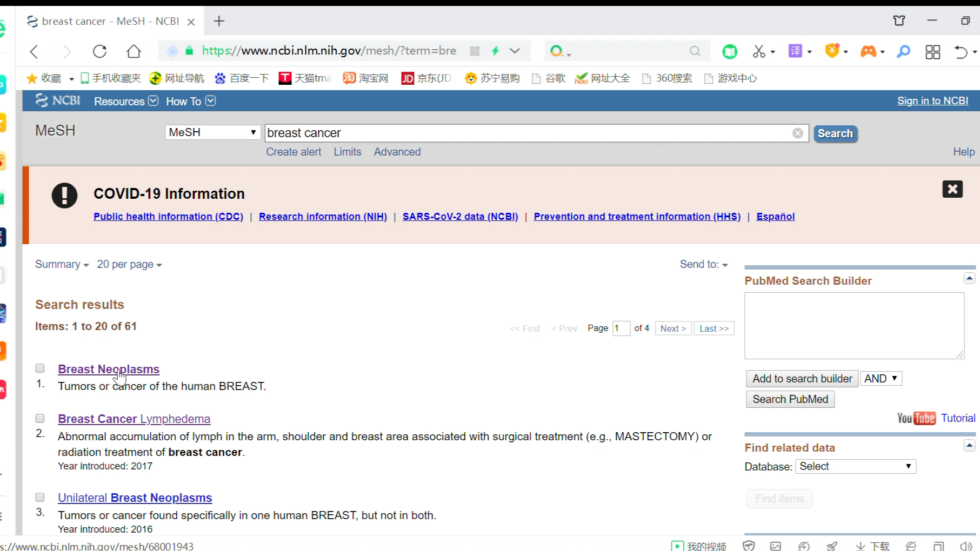Expand the address bar dropdown chevron
980x551 pixels.
515,51
